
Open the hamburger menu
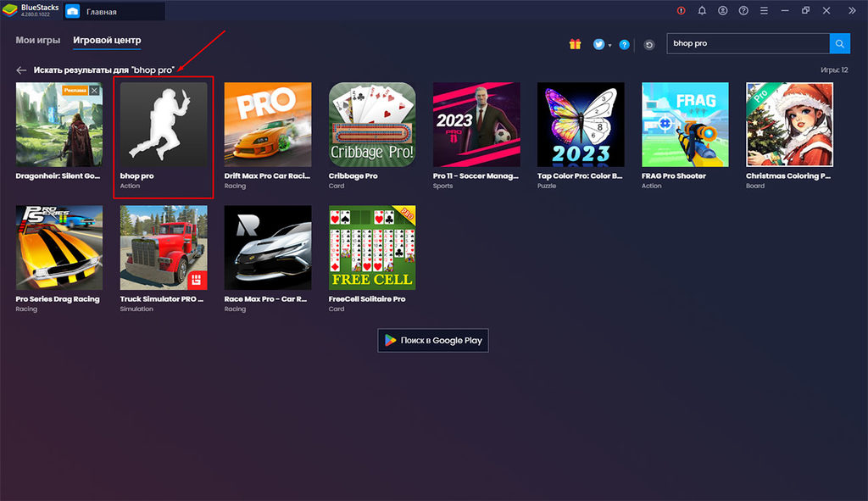[x=764, y=10]
